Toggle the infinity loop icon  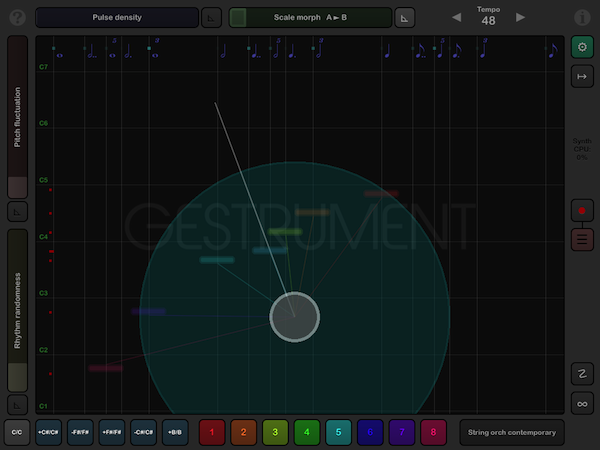point(582,404)
